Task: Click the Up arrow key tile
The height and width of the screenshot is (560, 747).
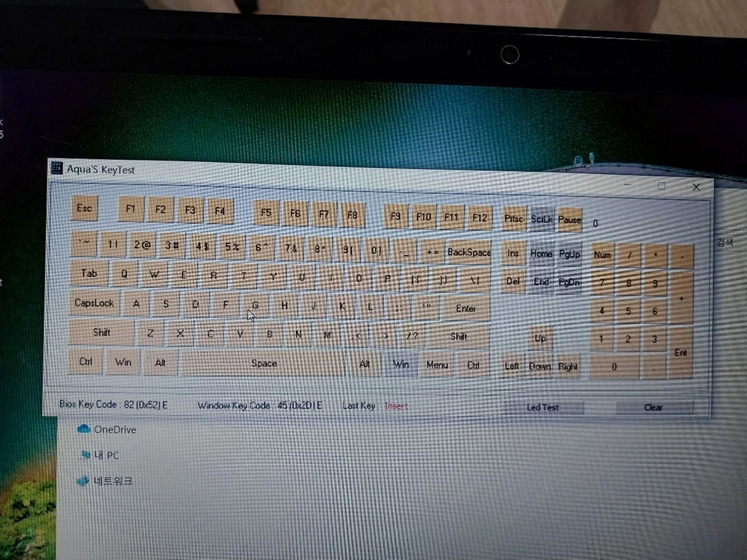Action: click(540, 338)
